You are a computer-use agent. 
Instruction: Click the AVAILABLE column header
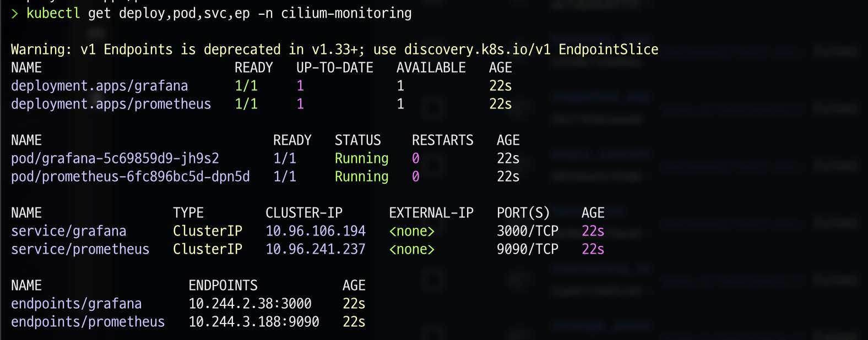click(431, 68)
